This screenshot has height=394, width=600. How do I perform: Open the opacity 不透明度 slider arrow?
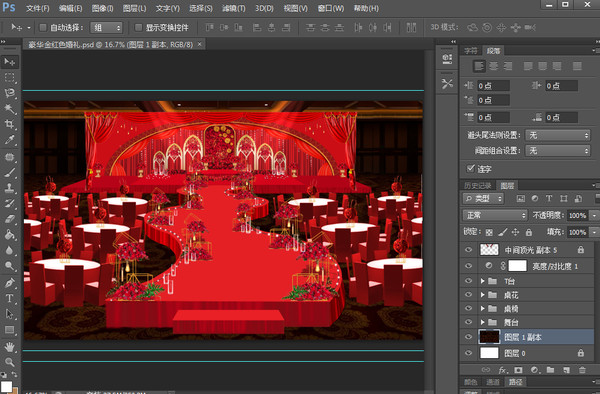tap(594, 215)
